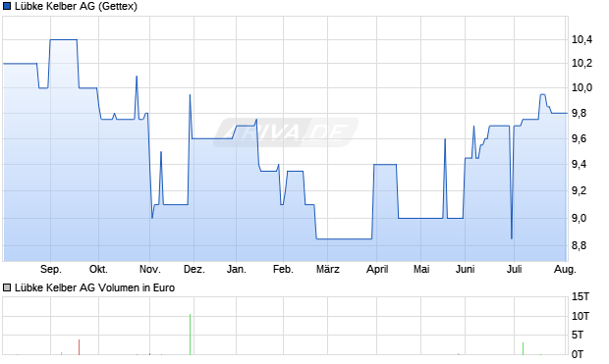Click the 'Feb.' month label
Viewport: 609px width, 364px height.
[x=283, y=269]
